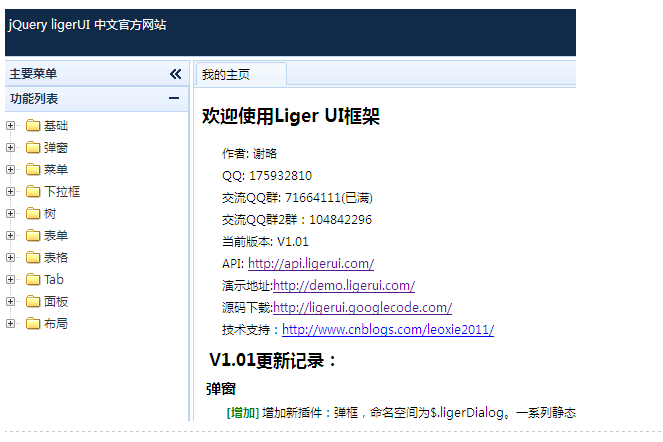The height and width of the screenshot is (442, 663).
Task: Open the api.ligerui.com API link
Action: [x=311, y=264]
